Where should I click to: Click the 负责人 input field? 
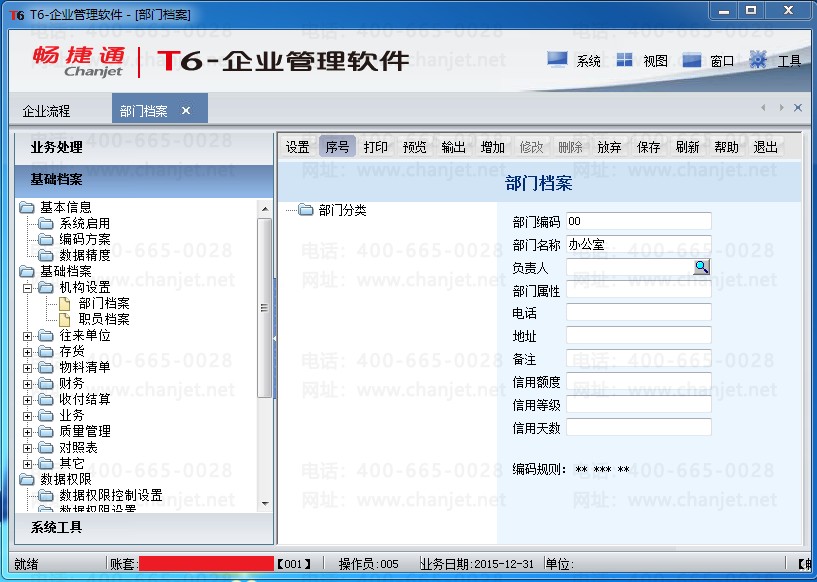point(629,267)
